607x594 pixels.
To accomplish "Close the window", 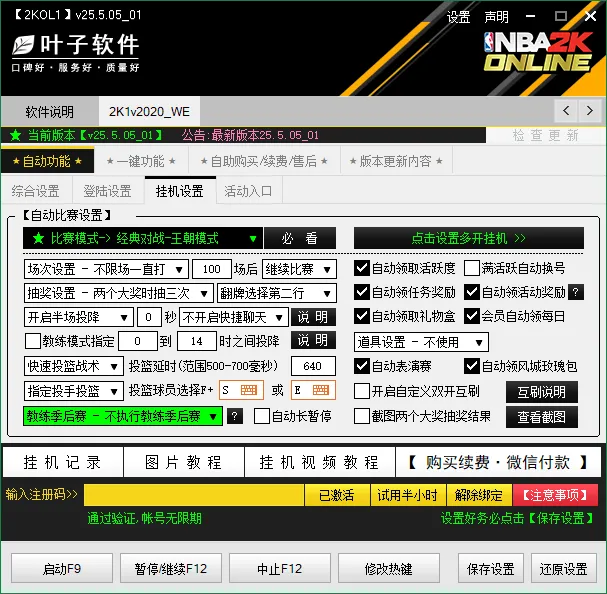I will (x=590, y=16).
